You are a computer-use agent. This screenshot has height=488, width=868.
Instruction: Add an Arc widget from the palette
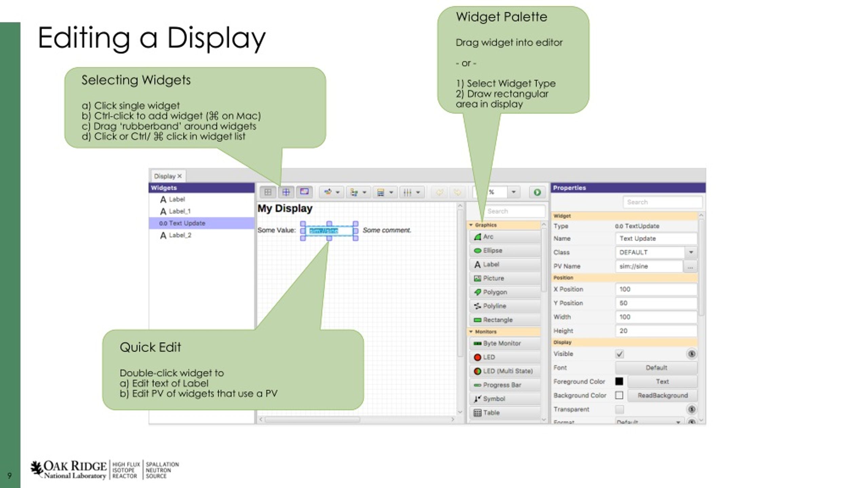505,237
